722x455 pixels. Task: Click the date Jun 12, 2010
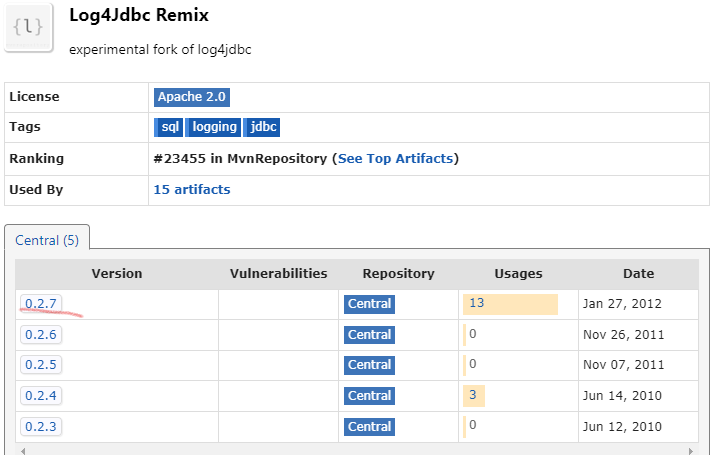click(x=622, y=426)
